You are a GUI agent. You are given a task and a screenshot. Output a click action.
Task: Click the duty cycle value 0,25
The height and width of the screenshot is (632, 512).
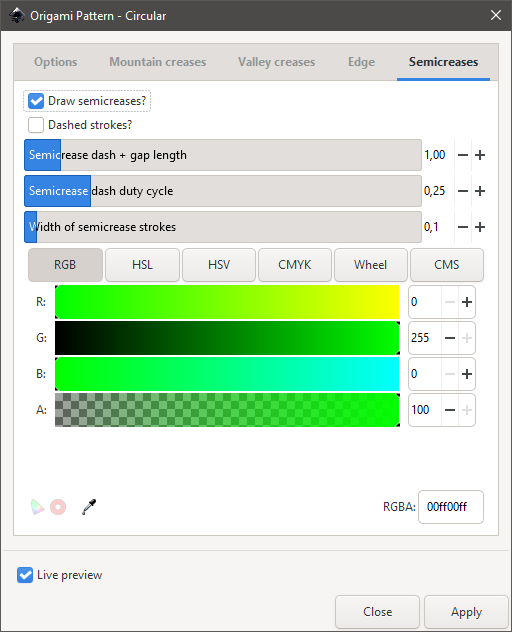435,191
